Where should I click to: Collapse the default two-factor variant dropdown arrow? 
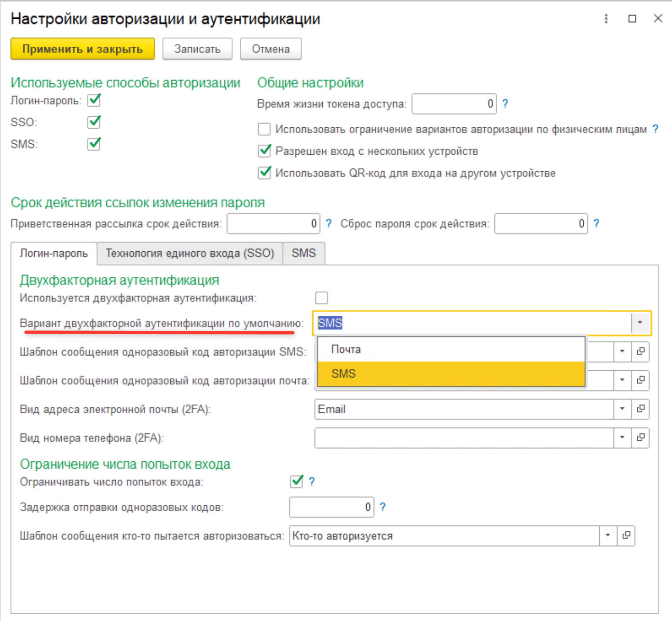click(640, 323)
